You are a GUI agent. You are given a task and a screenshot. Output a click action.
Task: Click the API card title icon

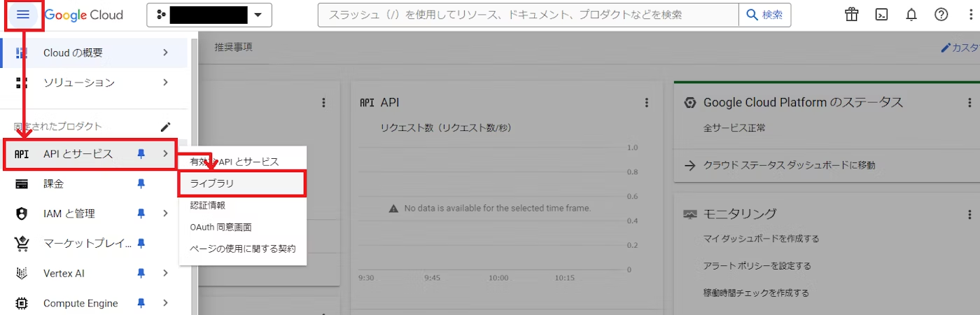point(367,102)
